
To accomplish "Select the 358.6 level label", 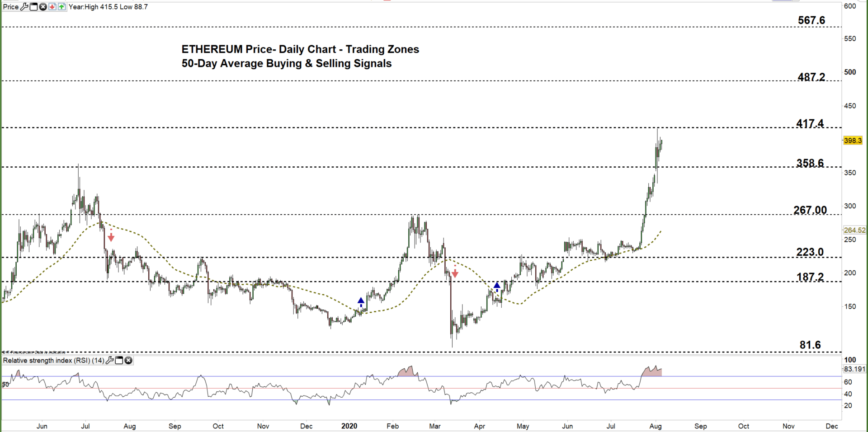I will pos(810,163).
